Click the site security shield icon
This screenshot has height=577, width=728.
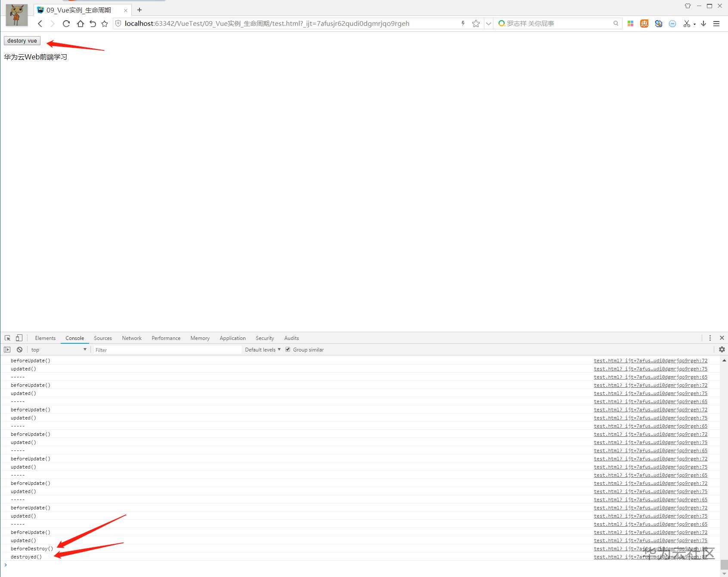(x=118, y=23)
